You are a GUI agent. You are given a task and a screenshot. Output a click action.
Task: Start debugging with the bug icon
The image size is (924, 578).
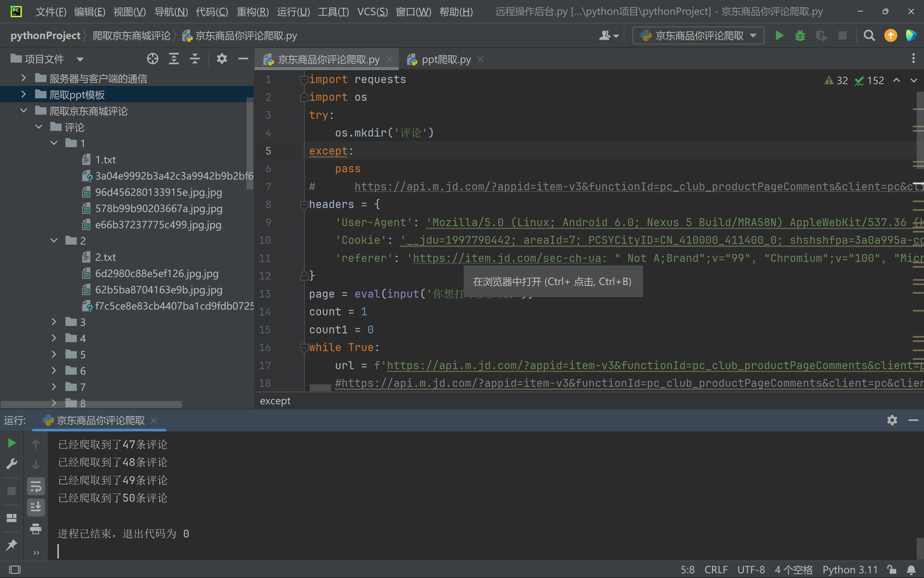800,35
